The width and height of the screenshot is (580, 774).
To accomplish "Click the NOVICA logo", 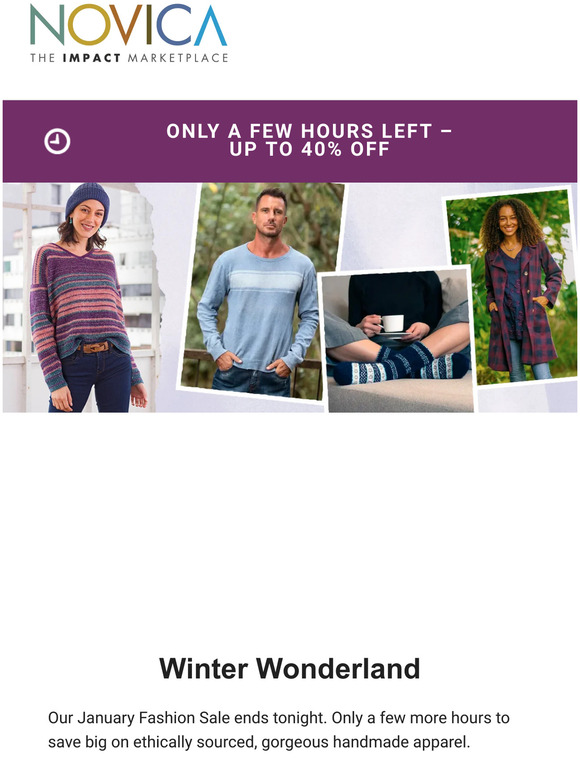I will point(128,33).
